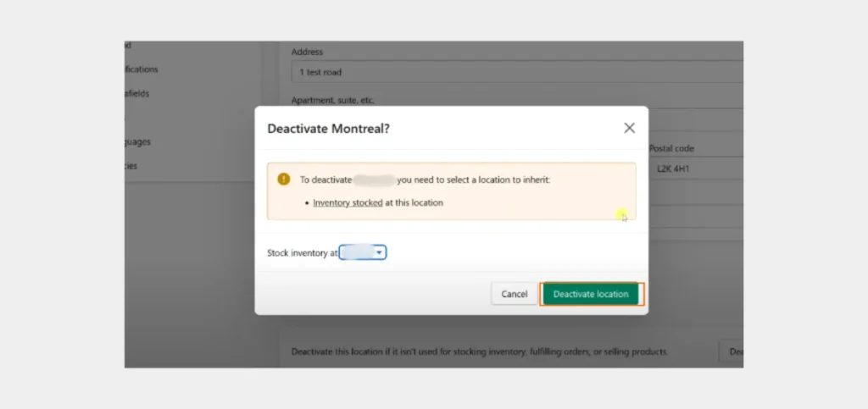This screenshot has height=409, width=868.
Task: Click the yellow warning exclamation icon
Action: pos(283,179)
